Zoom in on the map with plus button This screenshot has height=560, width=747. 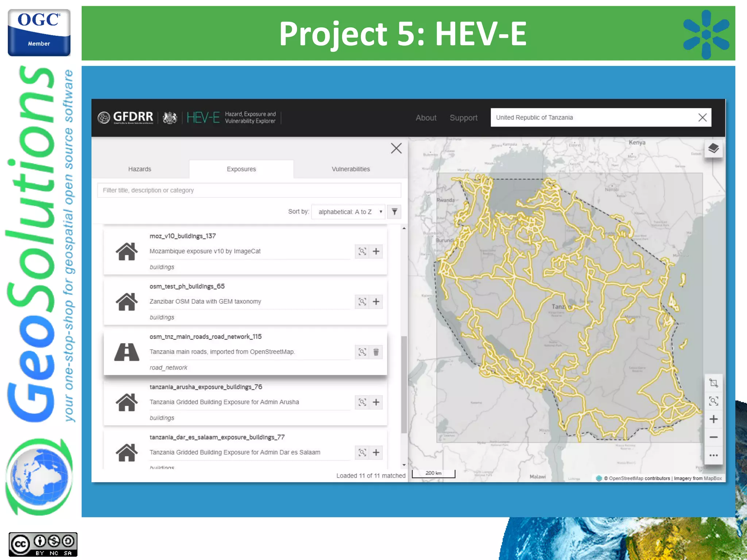713,419
